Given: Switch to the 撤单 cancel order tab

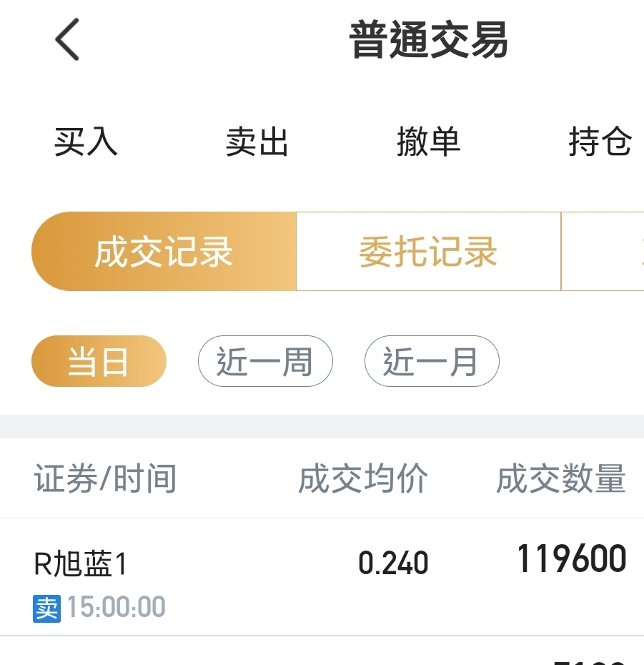Looking at the screenshot, I should click(428, 142).
